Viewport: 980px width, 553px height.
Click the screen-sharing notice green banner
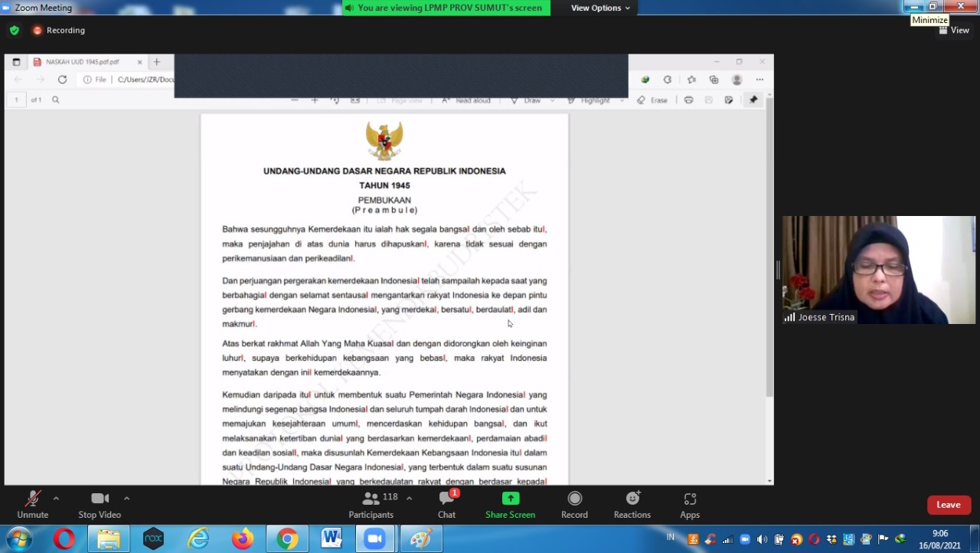pyautogui.click(x=446, y=8)
